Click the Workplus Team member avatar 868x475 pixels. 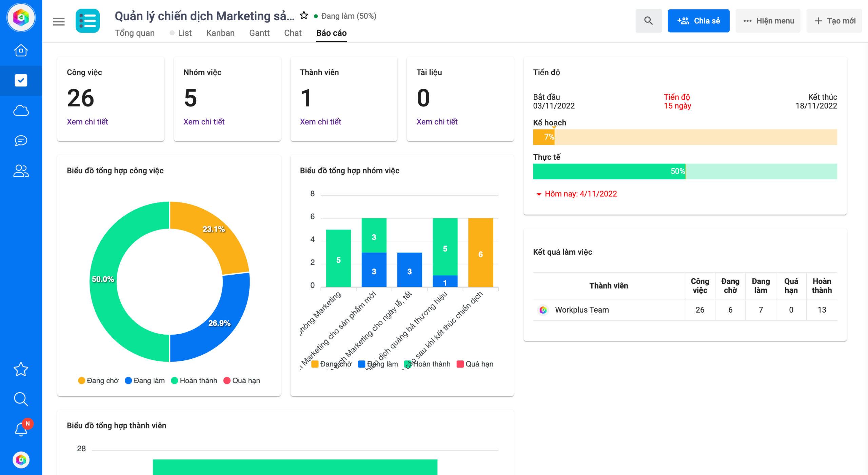pos(543,310)
